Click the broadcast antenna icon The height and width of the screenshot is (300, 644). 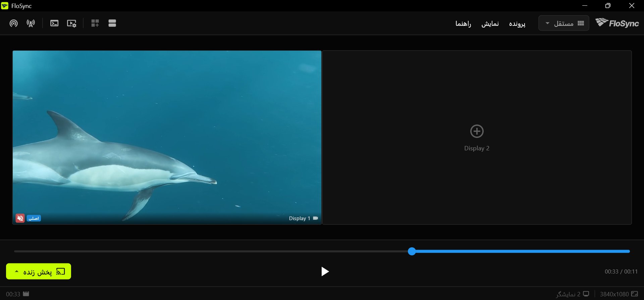[x=31, y=23]
